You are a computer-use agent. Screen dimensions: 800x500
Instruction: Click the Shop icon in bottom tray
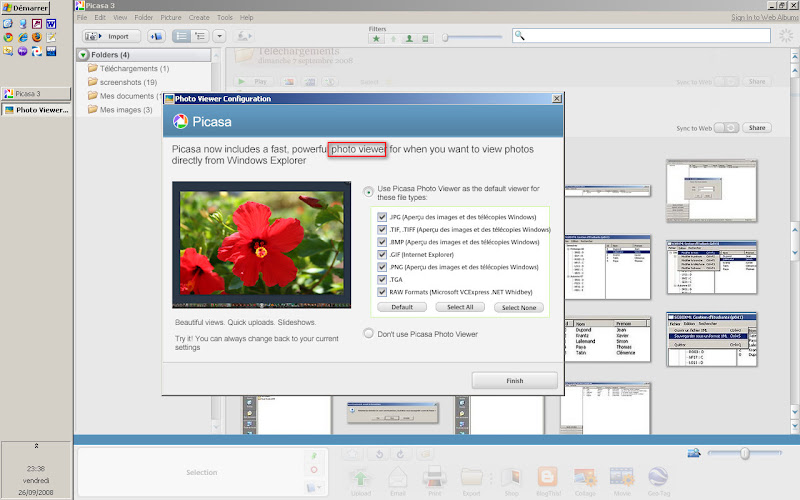(x=511, y=482)
